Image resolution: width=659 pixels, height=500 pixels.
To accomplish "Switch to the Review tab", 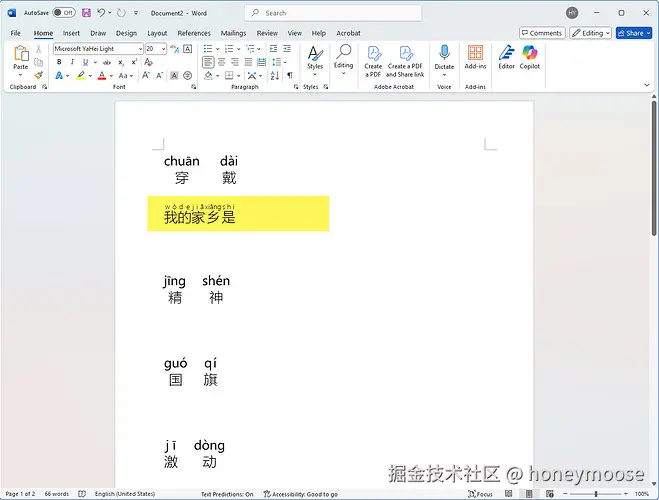I will (x=267, y=33).
